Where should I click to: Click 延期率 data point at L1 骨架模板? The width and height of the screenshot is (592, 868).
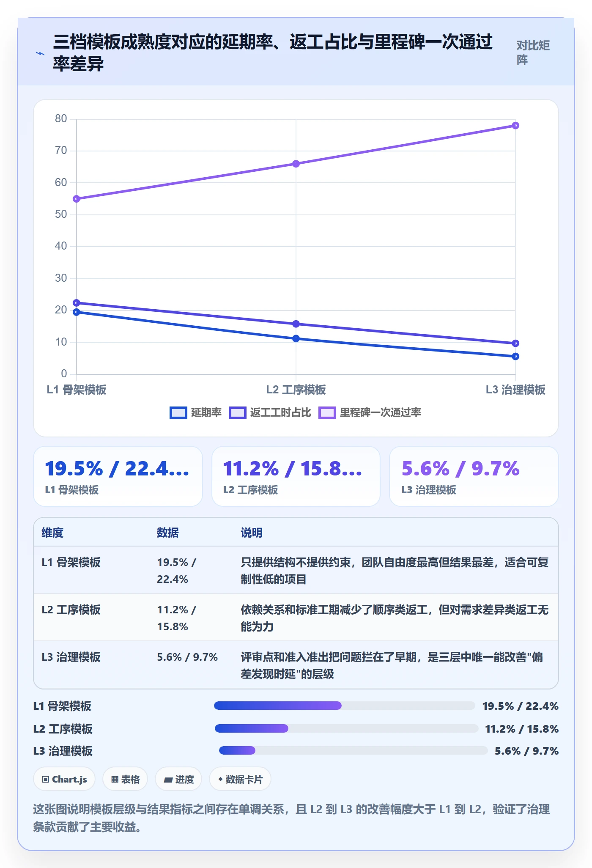coord(77,312)
